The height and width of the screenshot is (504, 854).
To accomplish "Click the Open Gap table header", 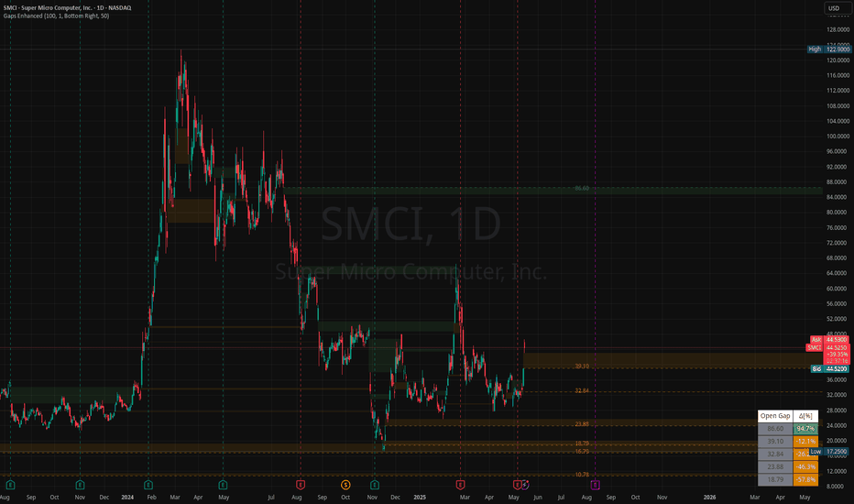I will coord(775,416).
